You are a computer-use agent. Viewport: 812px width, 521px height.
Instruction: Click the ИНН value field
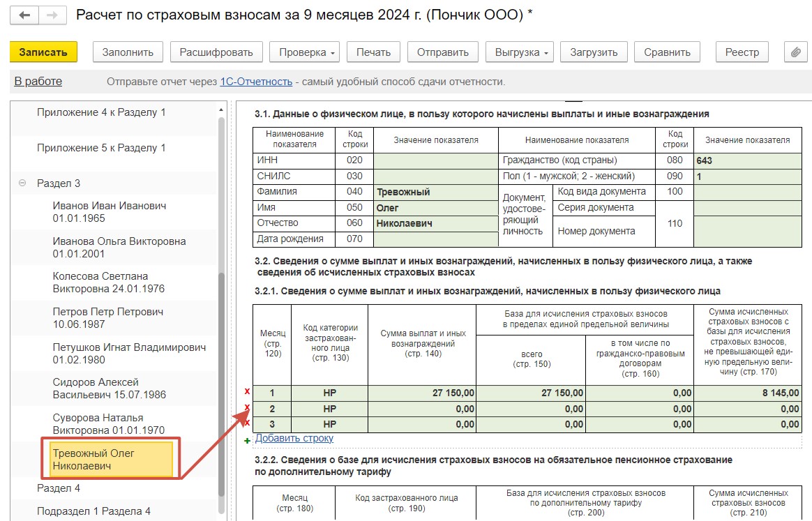436,160
